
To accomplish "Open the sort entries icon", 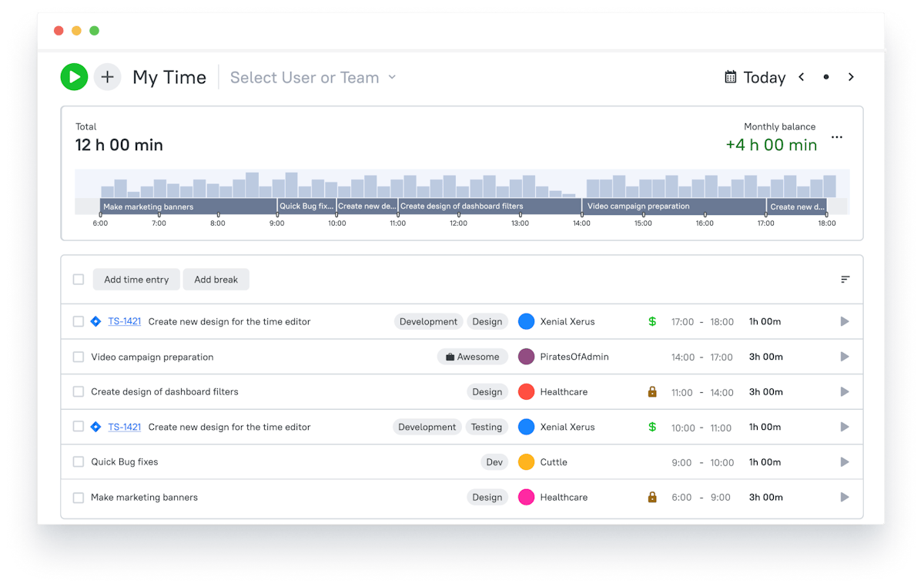I will click(x=845, y=280).
